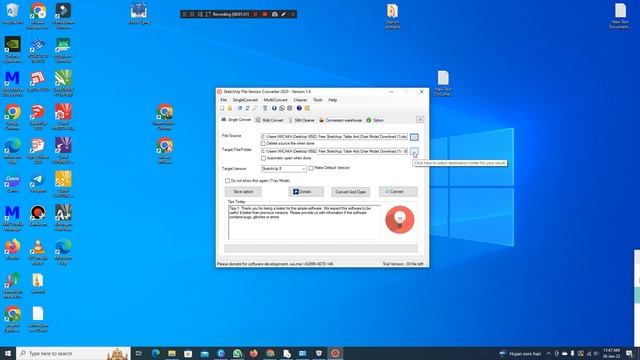The height and width of the screenshot is (360, 640).
Task: Open the Cleaner menu
Action: [300, 100]
